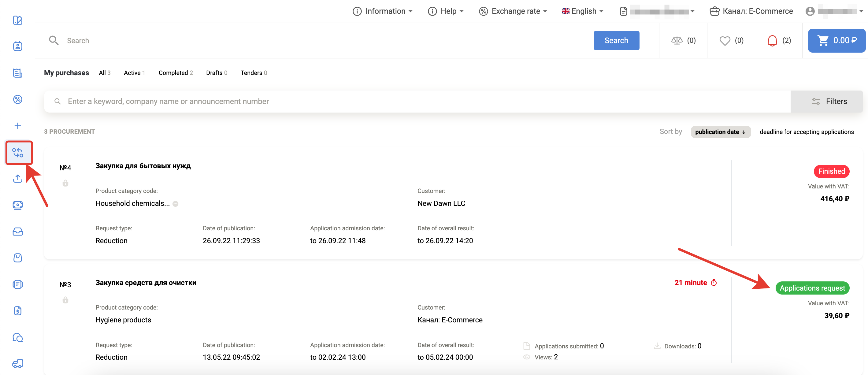Click the ellipsis icon after Household chemicals

click(175, 204)
